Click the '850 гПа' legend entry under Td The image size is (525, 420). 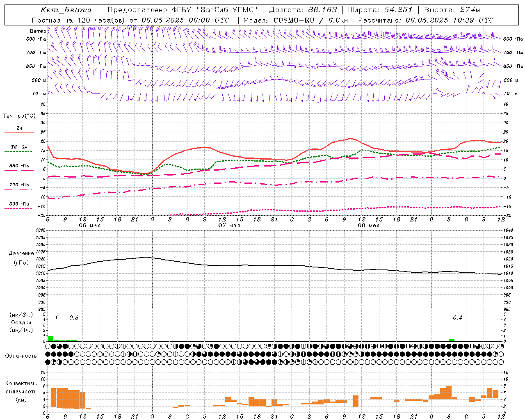(x=19, y=166)
